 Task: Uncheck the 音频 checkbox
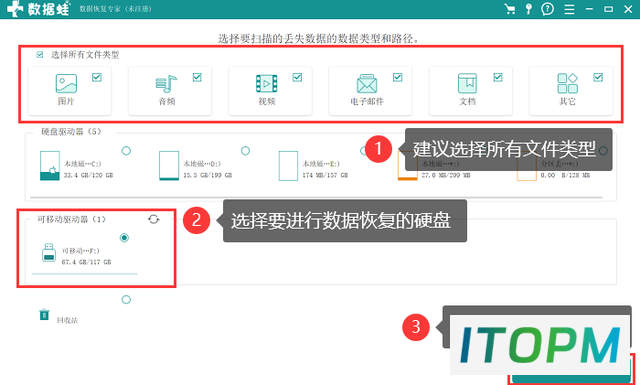(197, 77)
